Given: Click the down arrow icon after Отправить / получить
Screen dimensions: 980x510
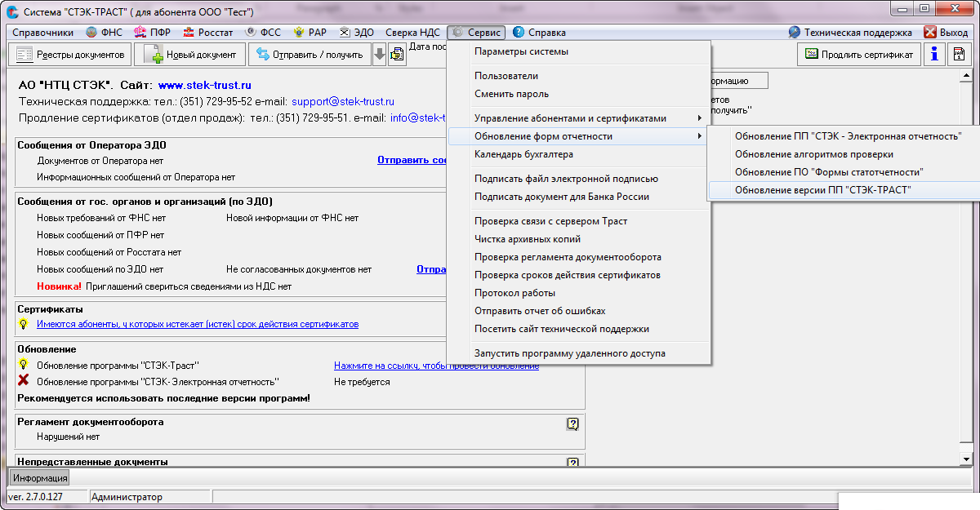Looking at the screenshot, I should [x=379, y=55].
